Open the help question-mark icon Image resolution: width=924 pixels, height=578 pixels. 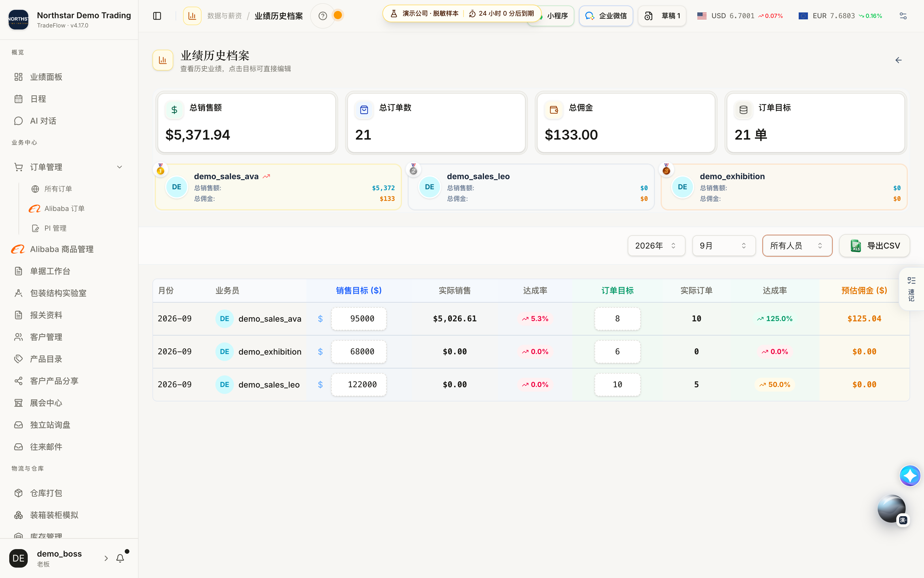323,16
